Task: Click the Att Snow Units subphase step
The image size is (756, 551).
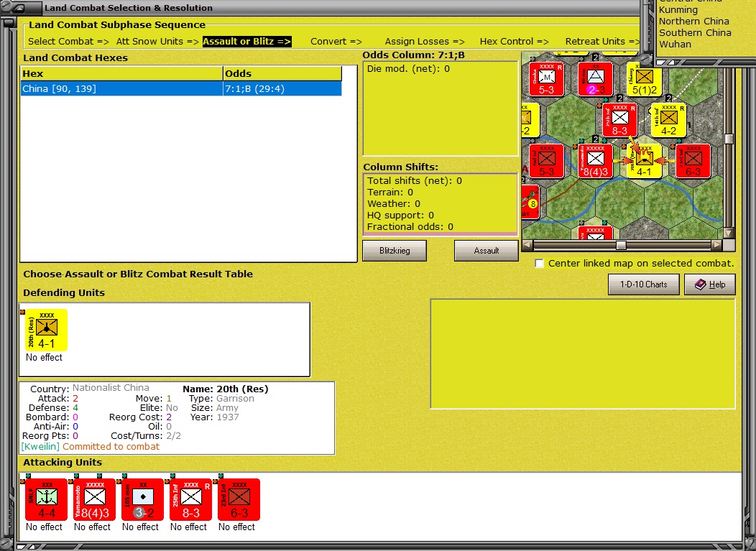Action: (x=157, y=42)
